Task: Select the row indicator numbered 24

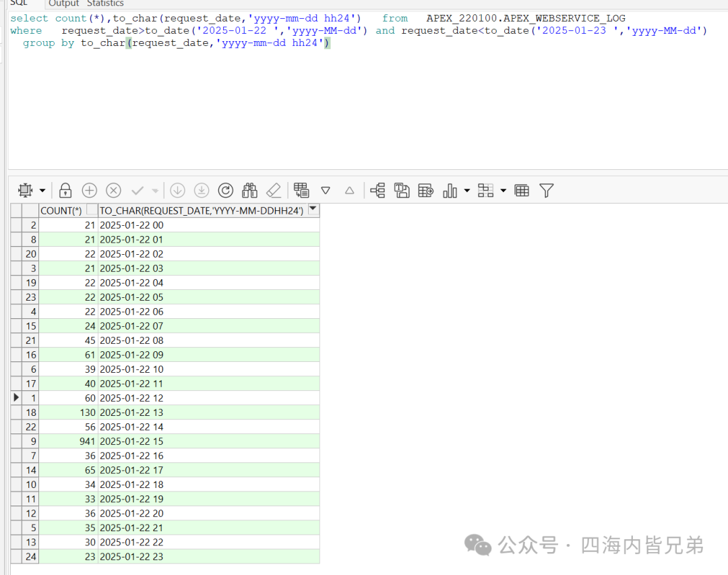Action: click(x=30, y=556)
